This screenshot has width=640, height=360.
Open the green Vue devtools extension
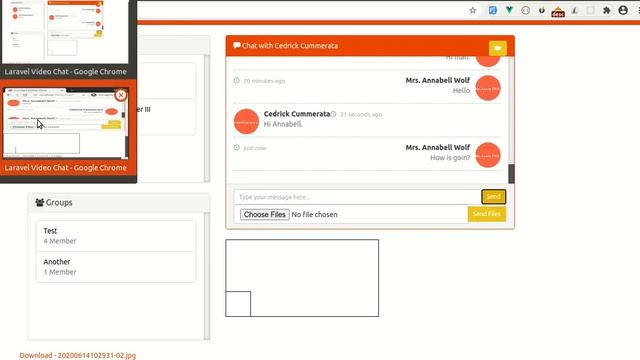(x=509, y=10)
